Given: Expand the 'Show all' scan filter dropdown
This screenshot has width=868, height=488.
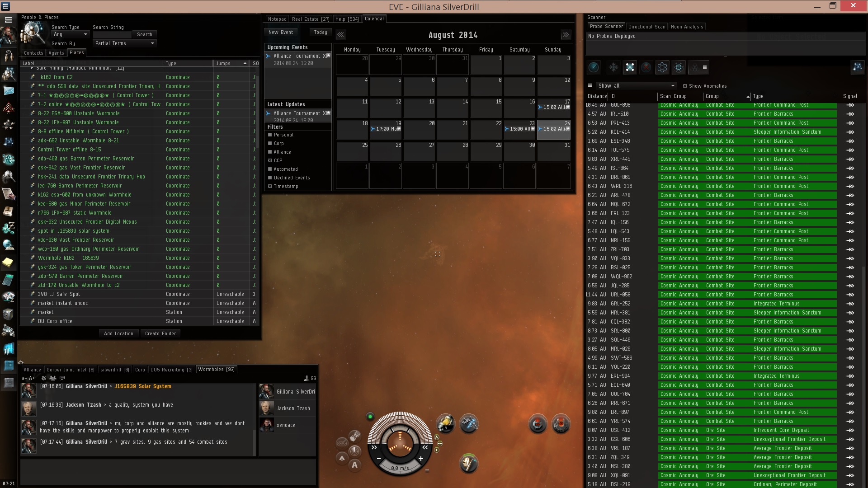Looking at the screenshot, I should (636, 86).
